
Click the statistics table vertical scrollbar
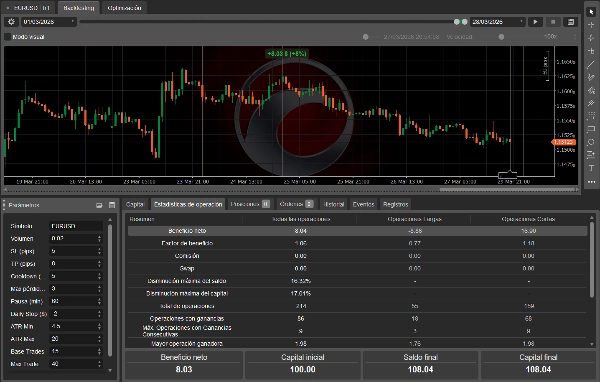coord(592,260)
